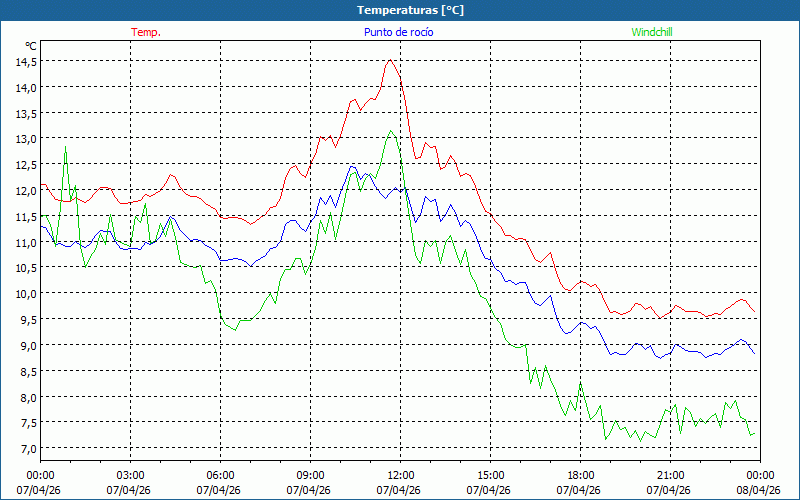The width and height of the screenshot is (800, 500).
Task: Click the green windchill peak before 12:00
Action: pos(391,130)
